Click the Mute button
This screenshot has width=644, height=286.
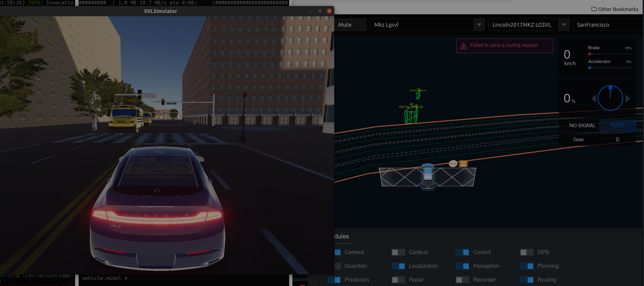(x=350, y=25)
